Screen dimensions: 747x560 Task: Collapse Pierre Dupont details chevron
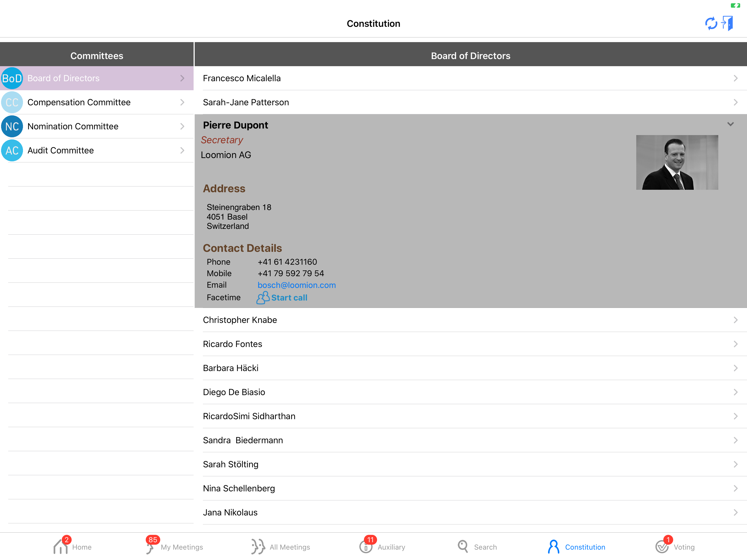[730, 124]
